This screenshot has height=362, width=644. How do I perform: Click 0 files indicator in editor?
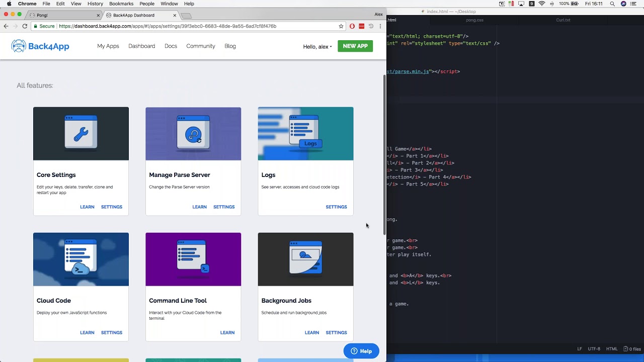[632, 349]
